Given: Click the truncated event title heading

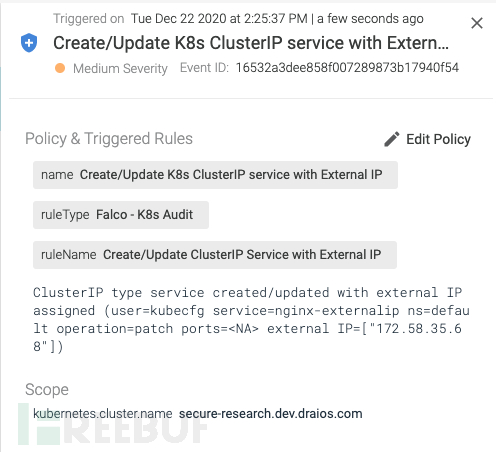Looking at the screenshot, I should tap(251, 43).
